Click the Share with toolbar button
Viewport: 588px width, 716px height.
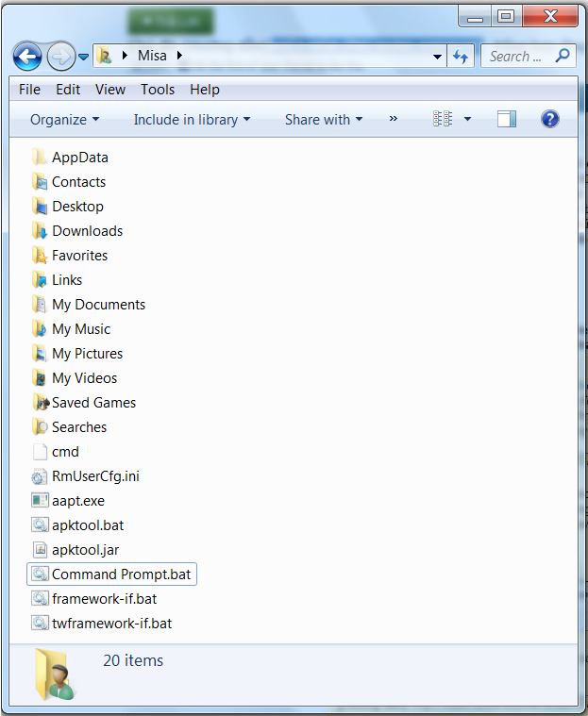324,120
